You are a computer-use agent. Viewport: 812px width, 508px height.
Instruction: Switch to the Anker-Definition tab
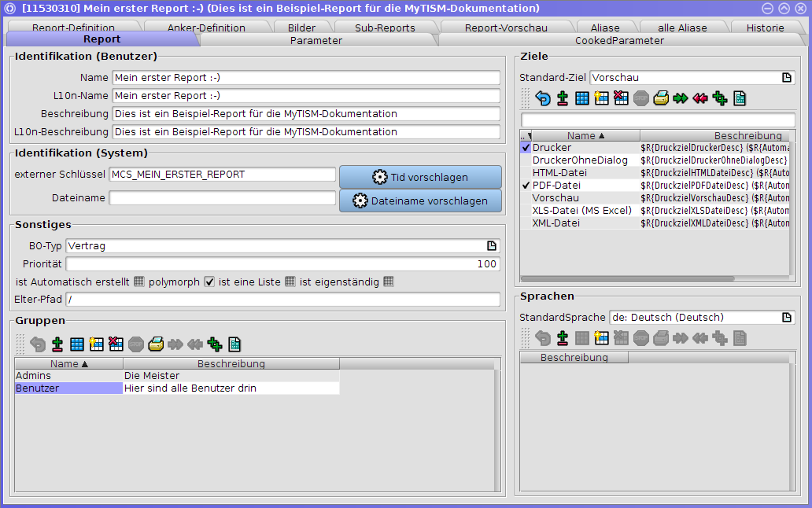click(x=205, y=27)
